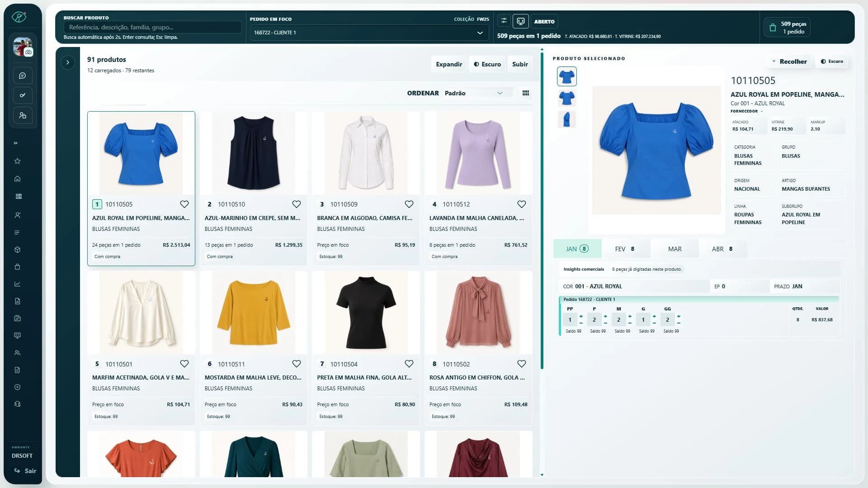Decrease PP size quantity with minus
The height and width of the screenshot is (488, 868).
click(581, 323)
